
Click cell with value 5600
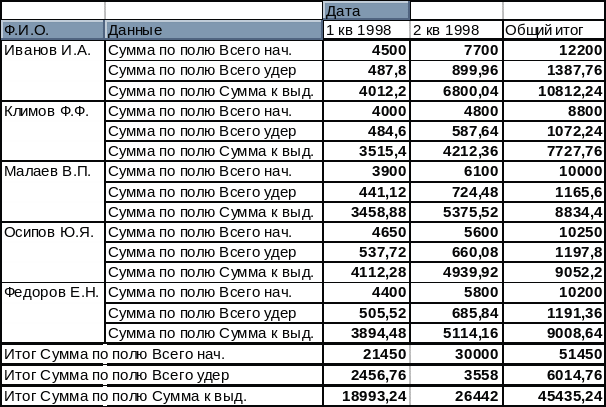click(x=456, y=232)
